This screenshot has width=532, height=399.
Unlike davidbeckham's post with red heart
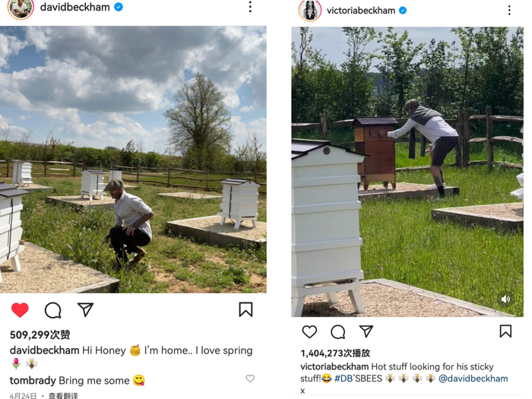(20, 310)
